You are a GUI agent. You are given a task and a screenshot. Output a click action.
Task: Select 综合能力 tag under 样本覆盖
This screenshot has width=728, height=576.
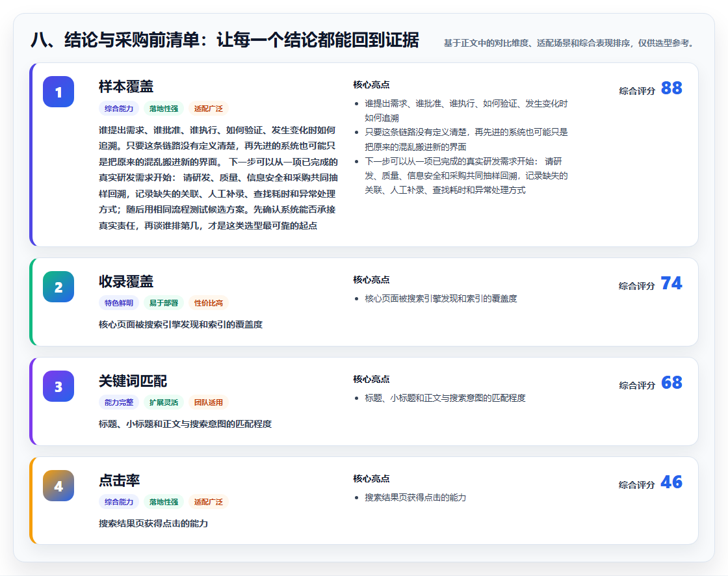[x=119, y=109]
